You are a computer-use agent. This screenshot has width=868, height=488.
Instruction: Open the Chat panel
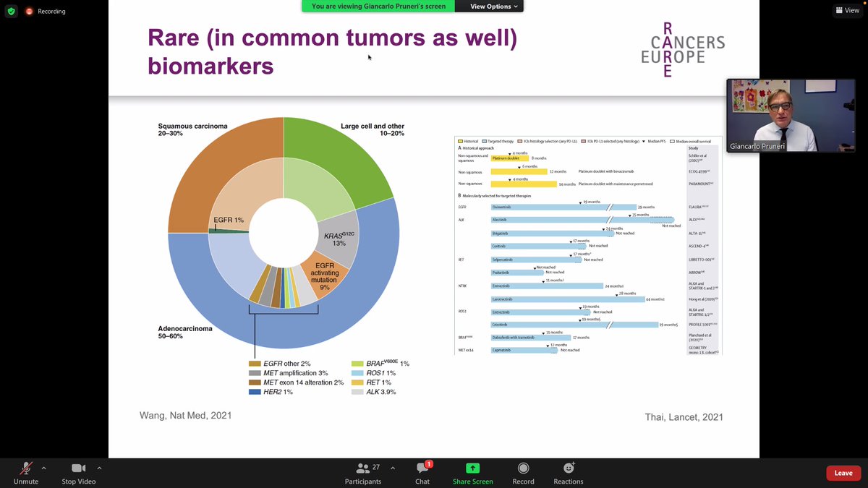[x=422, y=474]
